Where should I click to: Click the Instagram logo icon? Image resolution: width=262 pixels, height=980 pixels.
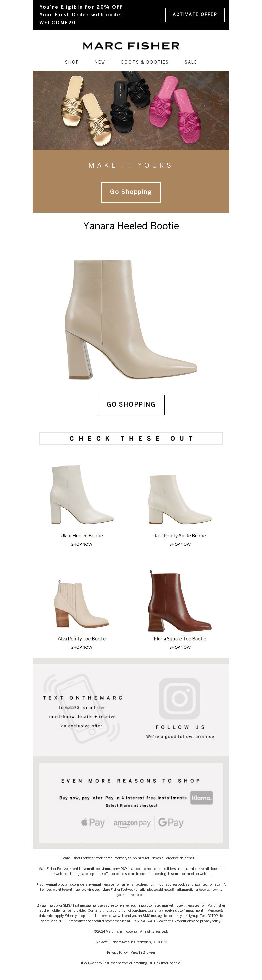pyautogui.click(x=179, y=698)
